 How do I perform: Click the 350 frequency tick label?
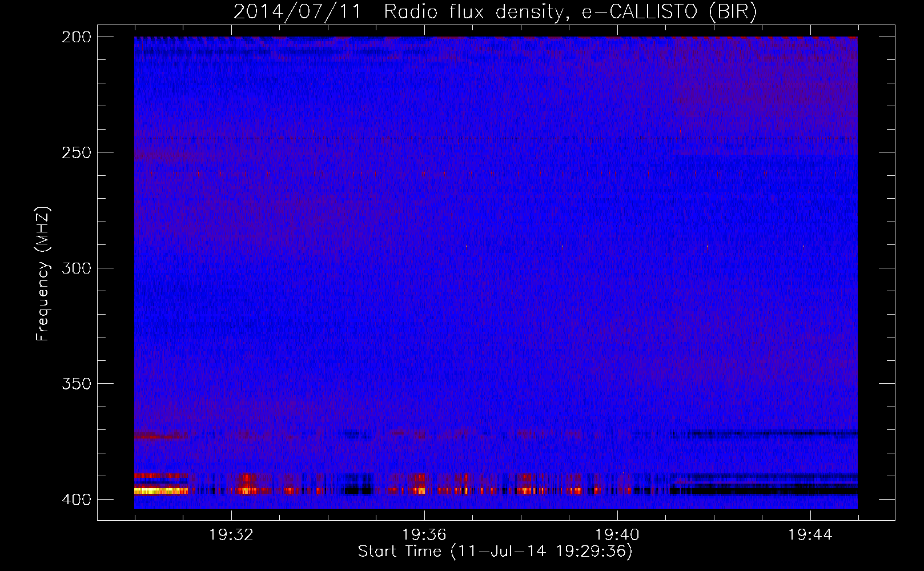tap(76, 383)
